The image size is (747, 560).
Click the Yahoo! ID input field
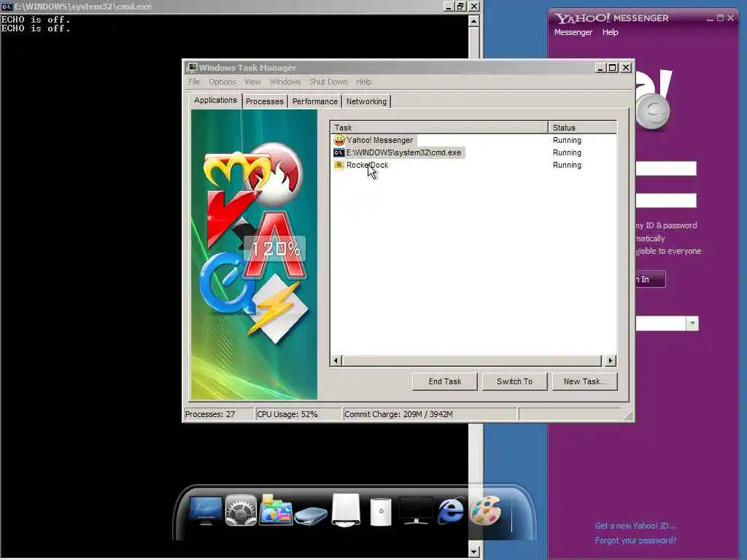tap(666, 168)
